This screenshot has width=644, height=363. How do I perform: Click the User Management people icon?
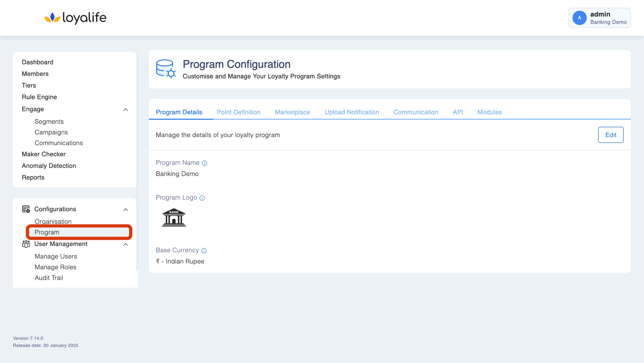tap(26, 244)
